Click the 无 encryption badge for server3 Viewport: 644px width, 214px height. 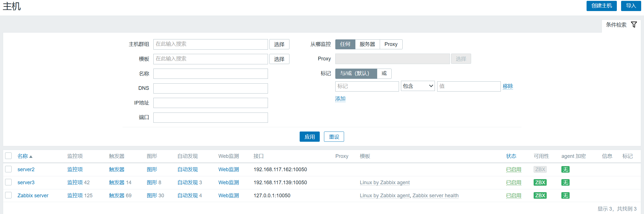[x=565, y=183]
